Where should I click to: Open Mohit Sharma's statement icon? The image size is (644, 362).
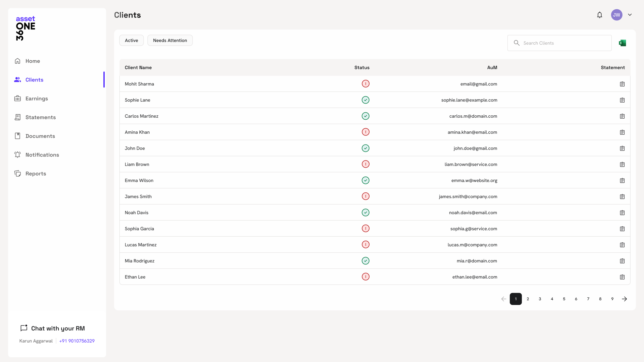[x=622, y=84]
